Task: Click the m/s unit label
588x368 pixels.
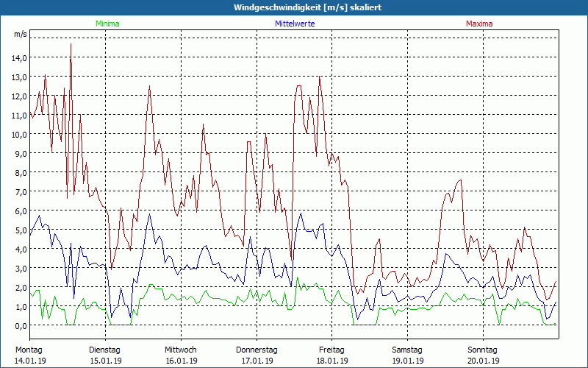Action: pos(21,35)
